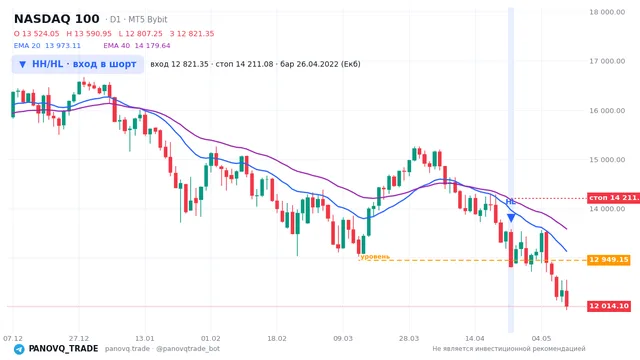The image size is (640, 360).
Task: Click the orange 12 949.15 level price tag
Action: point(609,260)
